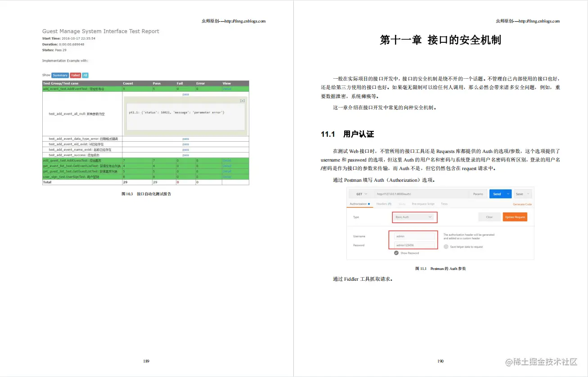The height and width of the screenshot is (377, 588).
Task: Enable the Show Password checkbox
Action: 396,253
